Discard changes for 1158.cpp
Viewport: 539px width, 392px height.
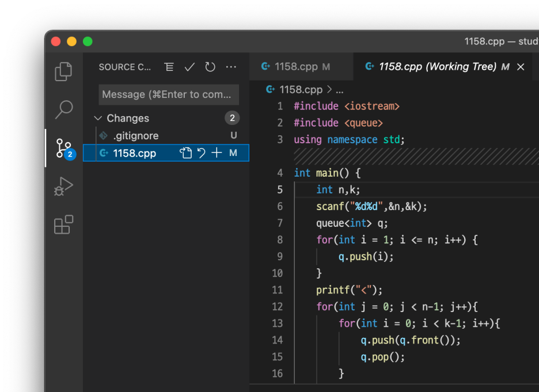pos(202,153)
